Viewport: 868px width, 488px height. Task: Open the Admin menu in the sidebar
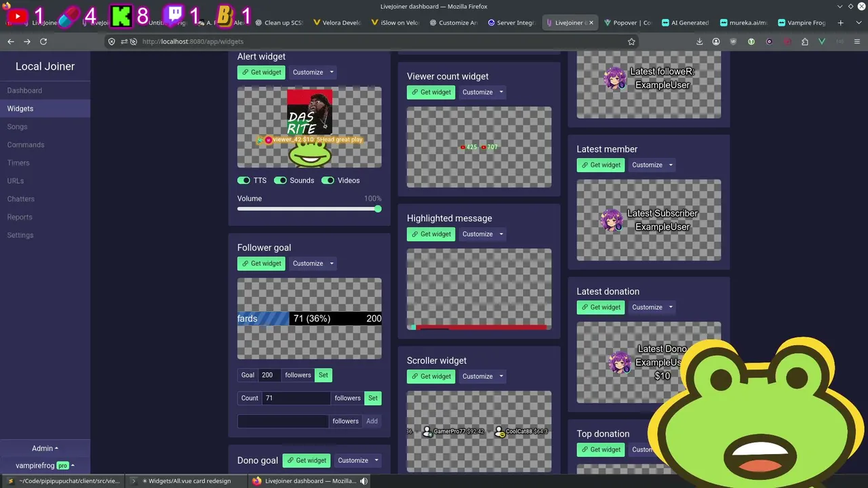click(45, 448)
